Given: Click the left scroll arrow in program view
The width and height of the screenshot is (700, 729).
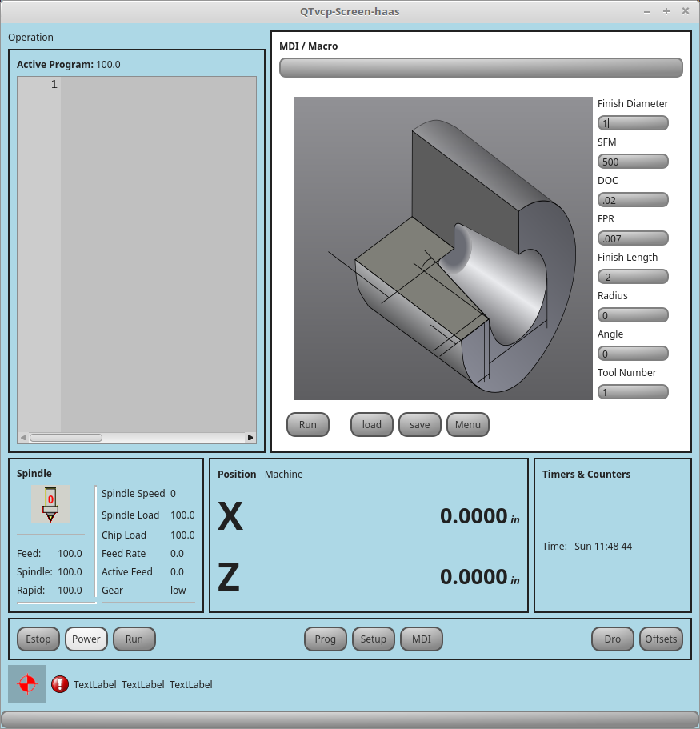Looking at the screenshot, I should 22,438.
